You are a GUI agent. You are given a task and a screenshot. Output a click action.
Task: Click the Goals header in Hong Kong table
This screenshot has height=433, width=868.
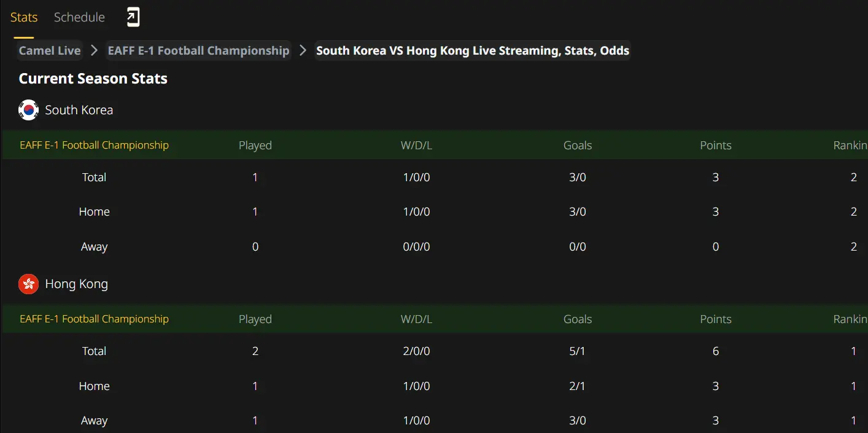[x=578, y=319]
